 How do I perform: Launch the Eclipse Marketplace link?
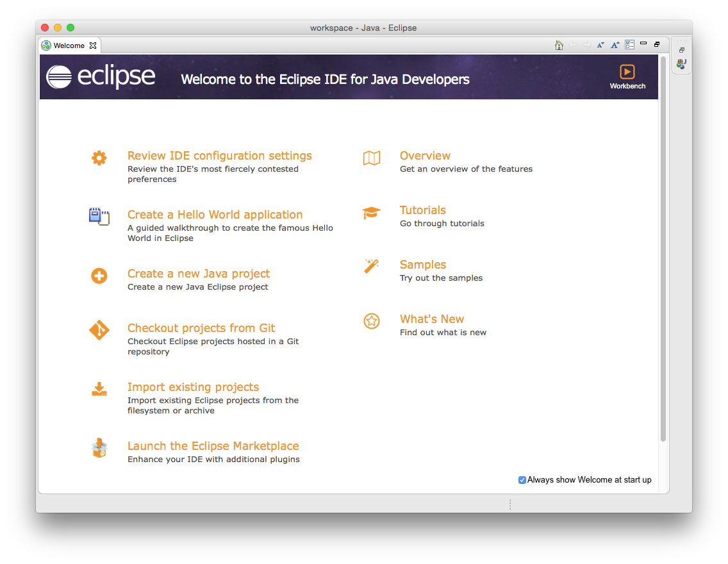click(213, 445)
